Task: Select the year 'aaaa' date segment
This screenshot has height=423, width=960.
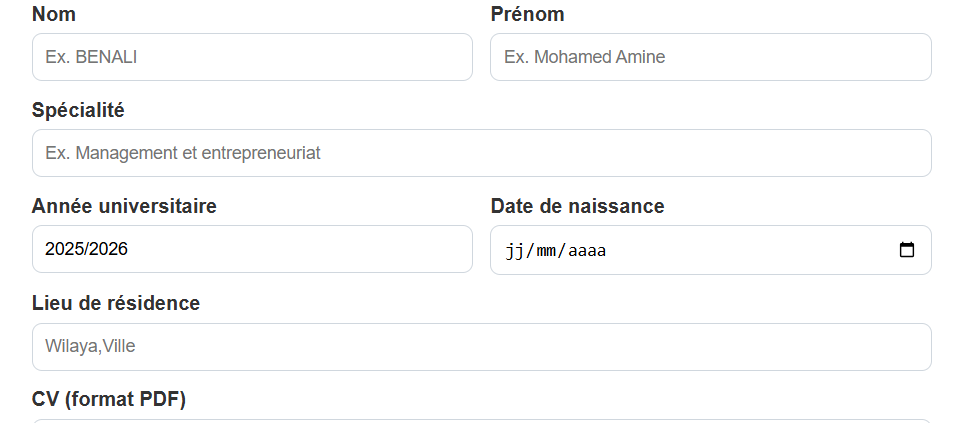Action: pyautogui.click(x=587, y=250)
